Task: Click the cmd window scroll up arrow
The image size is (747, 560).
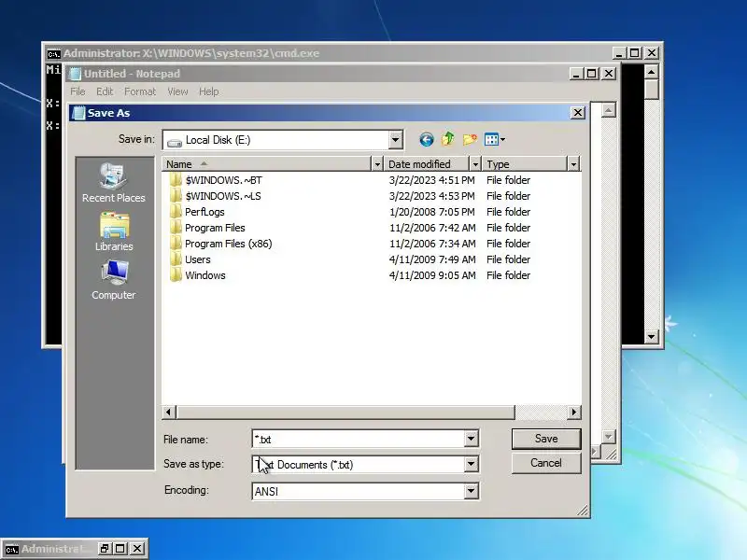Action: [651, 72]
